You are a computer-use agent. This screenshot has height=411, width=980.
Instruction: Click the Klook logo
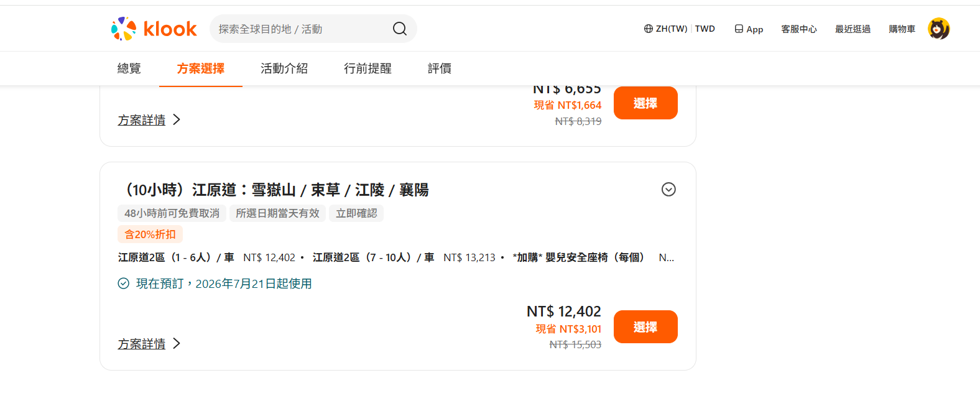(x=154, y=29)
